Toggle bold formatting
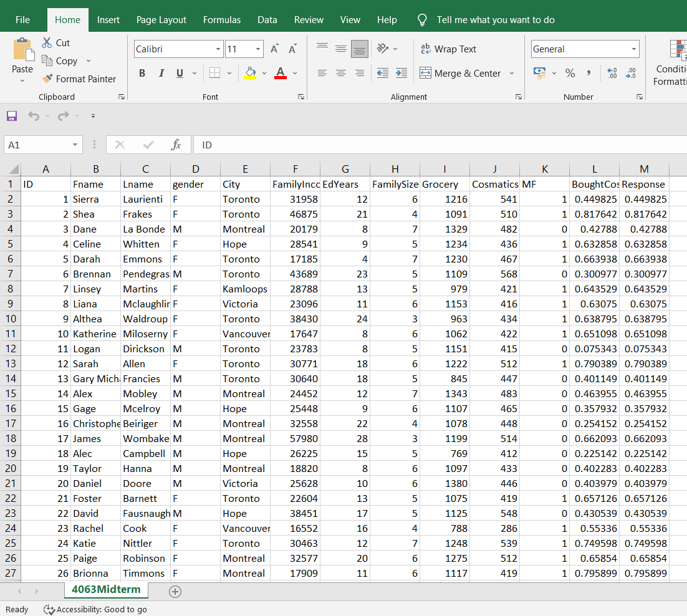This screenshot has height=616, width=687. click(x=142, y=73)
